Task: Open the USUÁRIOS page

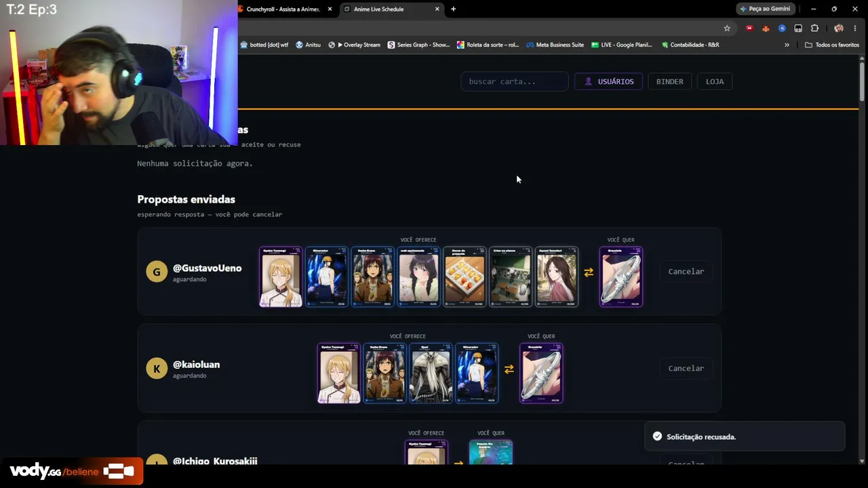Action: click(x=609, y=81)
